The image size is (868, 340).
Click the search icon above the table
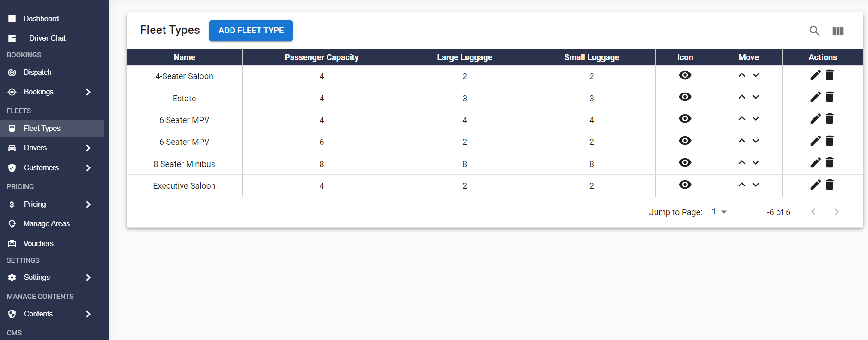click(814, 31)
